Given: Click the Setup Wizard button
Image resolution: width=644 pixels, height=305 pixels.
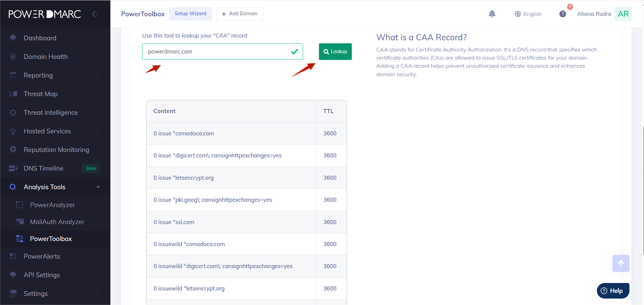Looking at the screenshot, I should tap(190, 14).
